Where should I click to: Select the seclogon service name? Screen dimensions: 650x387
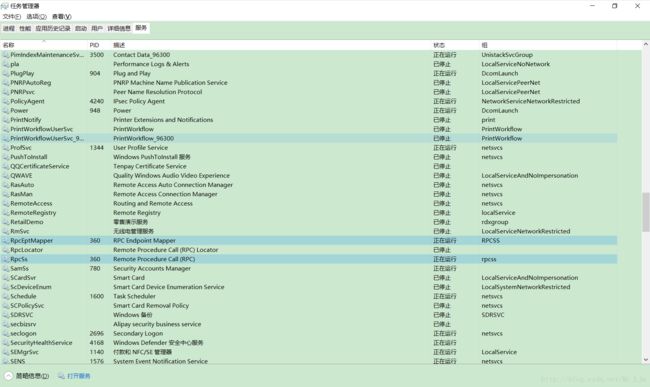pyautogui.click(x=23, y=334)
